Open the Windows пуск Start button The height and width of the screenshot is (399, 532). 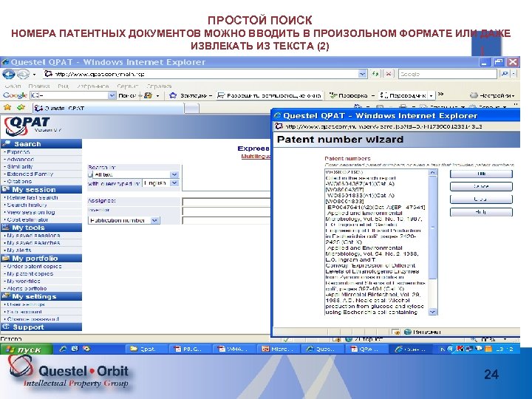pos(27,349)
